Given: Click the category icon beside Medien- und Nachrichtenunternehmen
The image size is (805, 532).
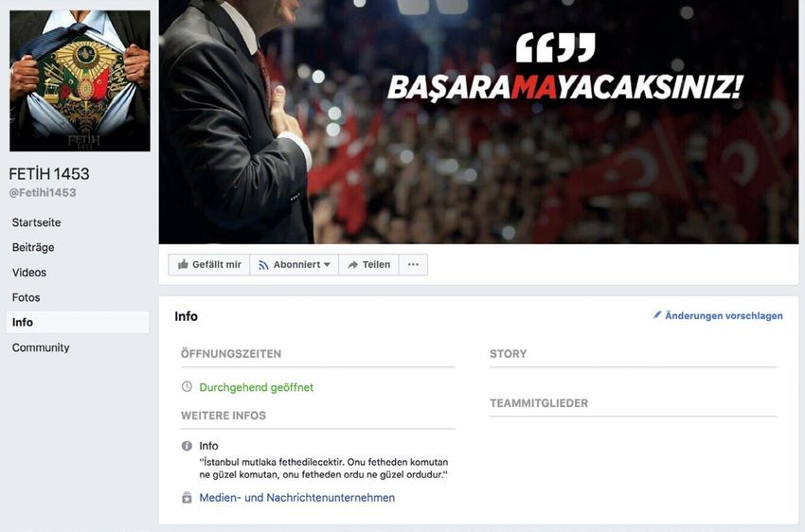Looking at the screenshot, I should [x=187, y=498].
